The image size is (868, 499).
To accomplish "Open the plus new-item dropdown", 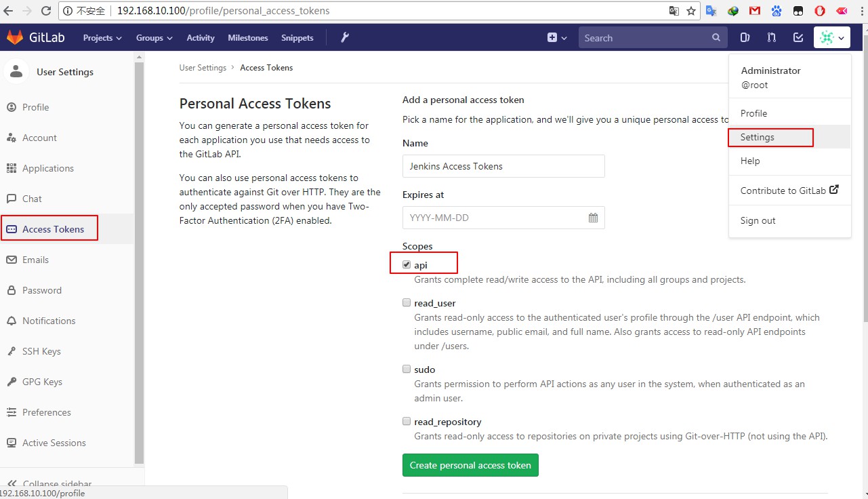I will pyautogui.click(x=556, y=38).
